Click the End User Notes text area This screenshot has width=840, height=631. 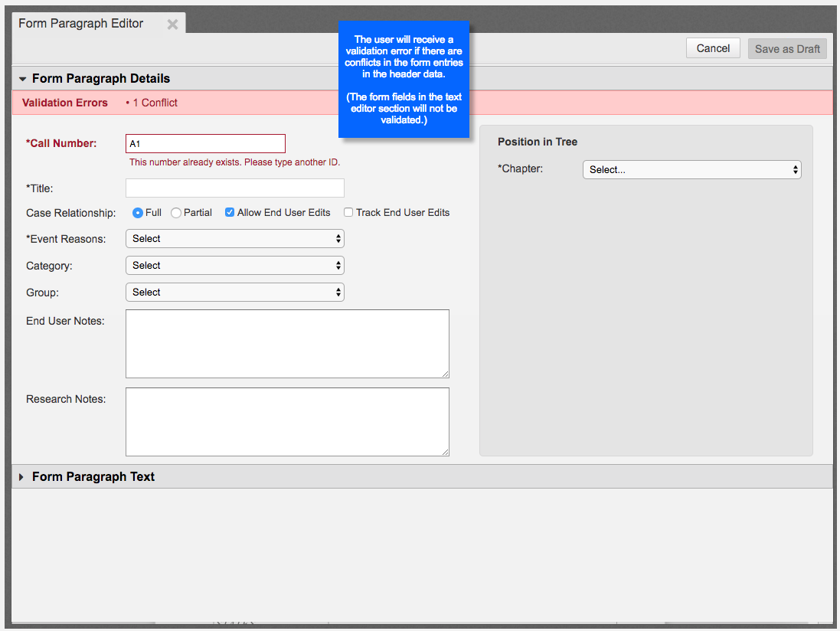pyautogui.click(x=287, y=344)
